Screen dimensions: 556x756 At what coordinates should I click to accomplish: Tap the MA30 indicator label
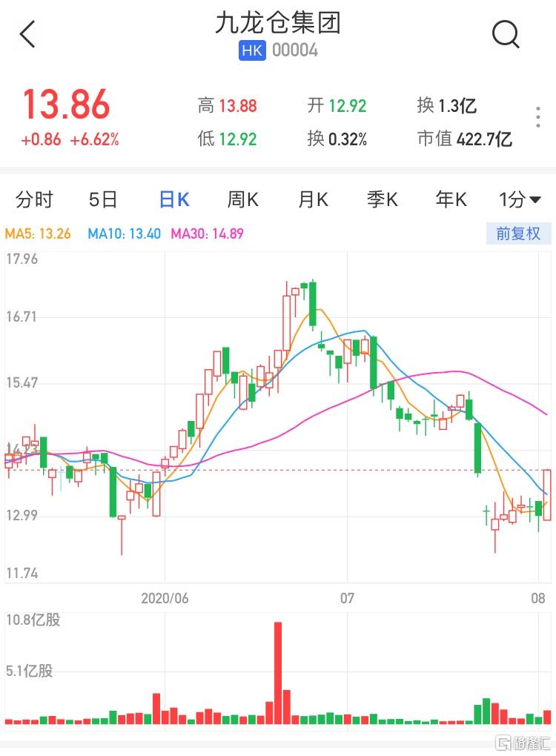point(208,233)
